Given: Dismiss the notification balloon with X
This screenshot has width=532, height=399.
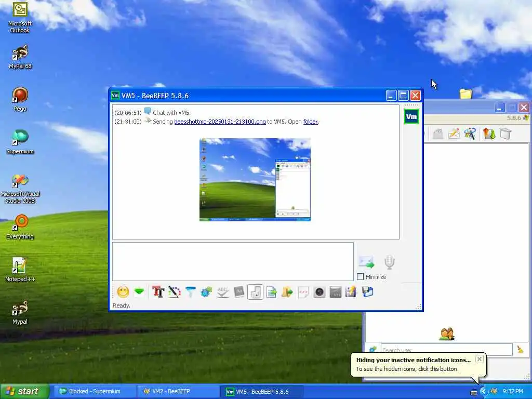Looking at the screenshot, I should [479, 359].
